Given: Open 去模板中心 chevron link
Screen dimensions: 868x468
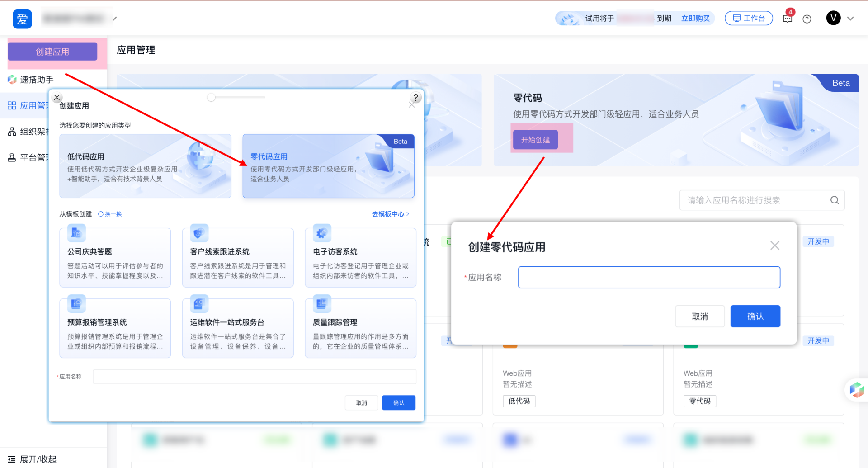Looking at the screenshot, I should [x=390, y=214].
